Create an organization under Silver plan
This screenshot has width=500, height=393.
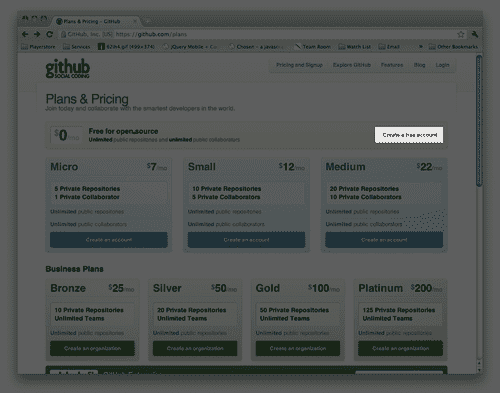pyautogui.click(x=195, y=348)
